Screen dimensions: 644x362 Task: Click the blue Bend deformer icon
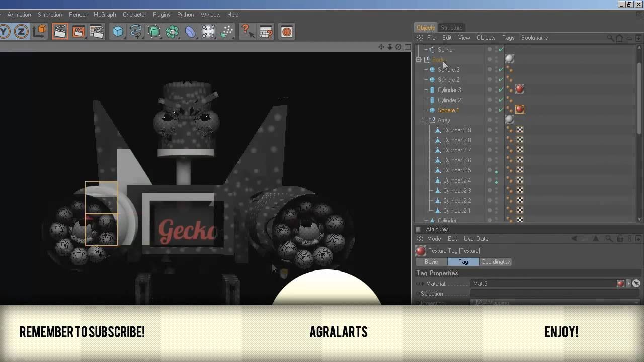pyautogui.click(x=190, y=32)
